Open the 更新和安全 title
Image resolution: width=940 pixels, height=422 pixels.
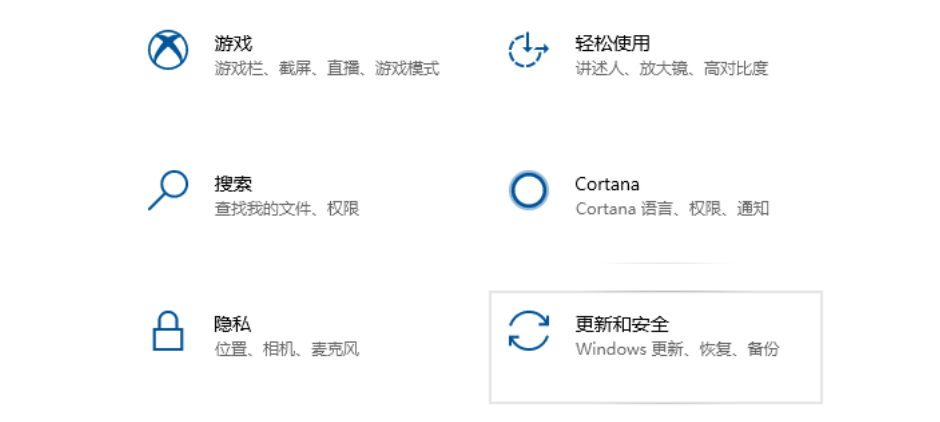[x=621, y=324]
